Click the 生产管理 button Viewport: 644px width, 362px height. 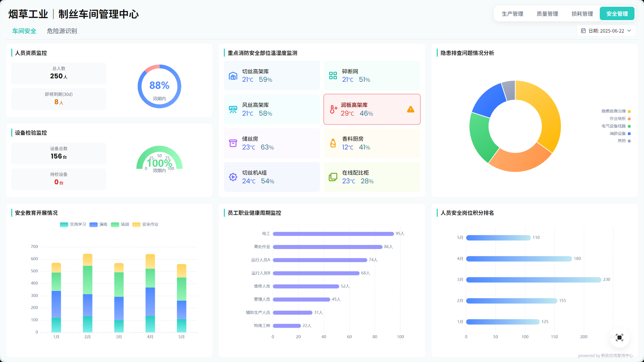[512, 14]
